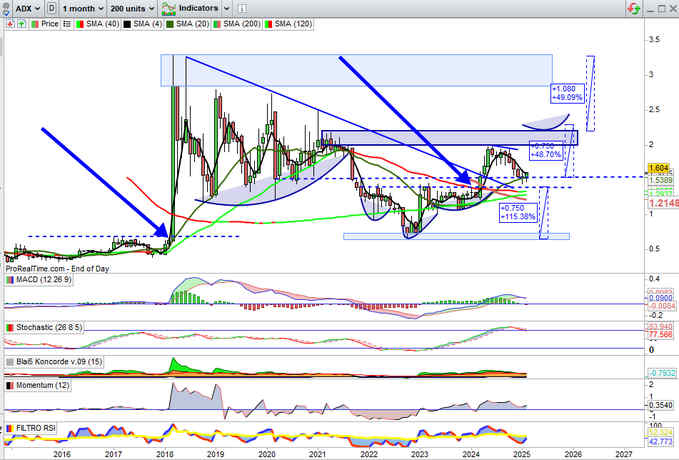Click the Blai5 Koncorde gray icon
The height and width of the screenshot is (460, 679).
coord(10,362)
